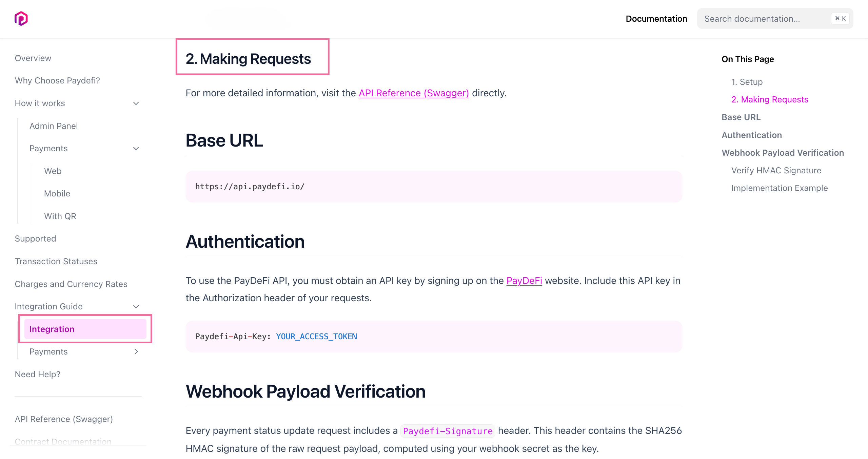
Task: Jump to Webhook Payload Verification in page outline
Action: (783, 153)
